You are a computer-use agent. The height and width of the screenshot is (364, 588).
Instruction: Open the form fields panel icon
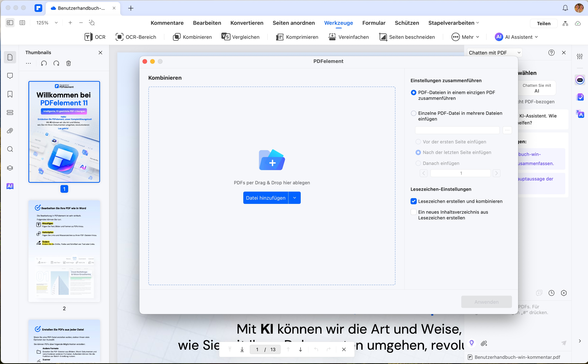click(10, 113)
